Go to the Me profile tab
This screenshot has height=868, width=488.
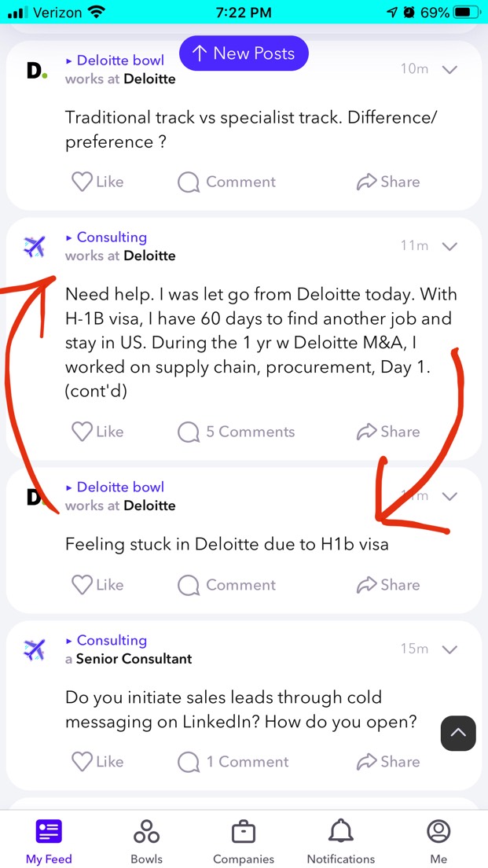tap(438, 841)
